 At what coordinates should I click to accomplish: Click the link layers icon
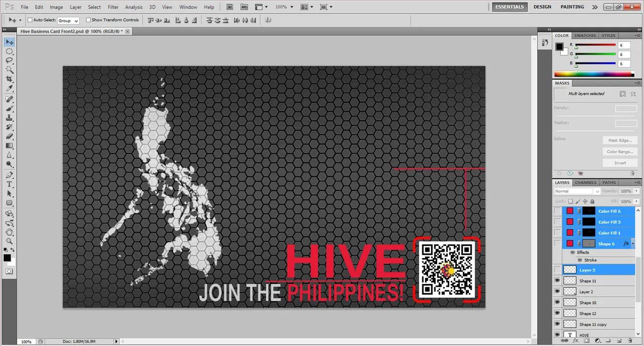566,340
